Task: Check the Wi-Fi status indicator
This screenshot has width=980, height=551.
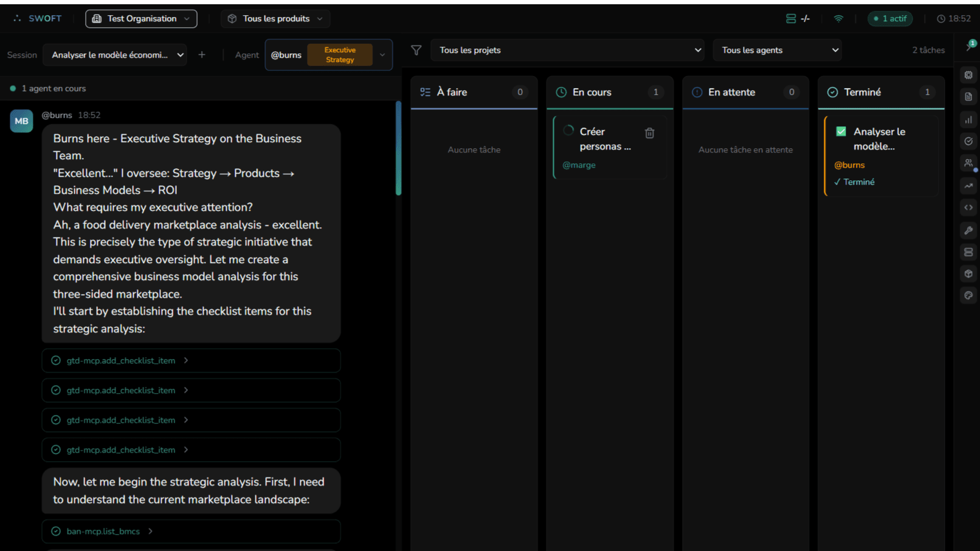Action: pyautogui.click(x=838, y=18)
